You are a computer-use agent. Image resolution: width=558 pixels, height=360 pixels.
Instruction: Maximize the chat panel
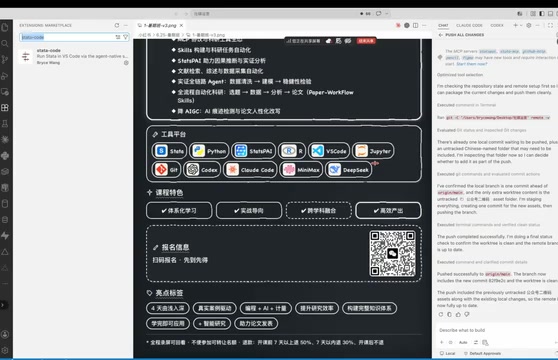(x=550, y=25)
